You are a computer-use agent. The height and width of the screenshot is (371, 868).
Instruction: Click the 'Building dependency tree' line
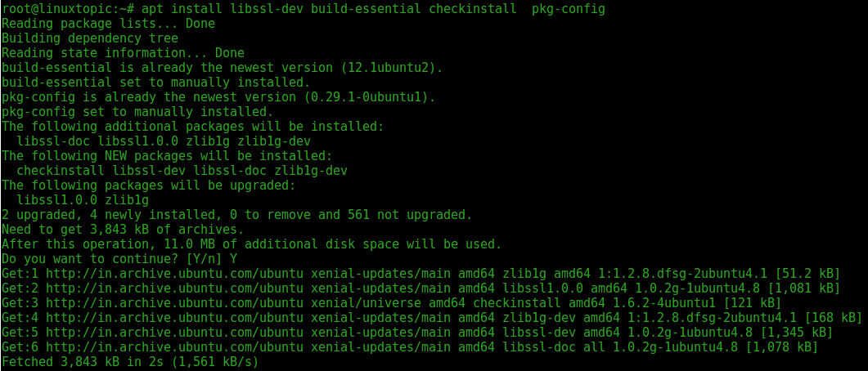(90, 38)
